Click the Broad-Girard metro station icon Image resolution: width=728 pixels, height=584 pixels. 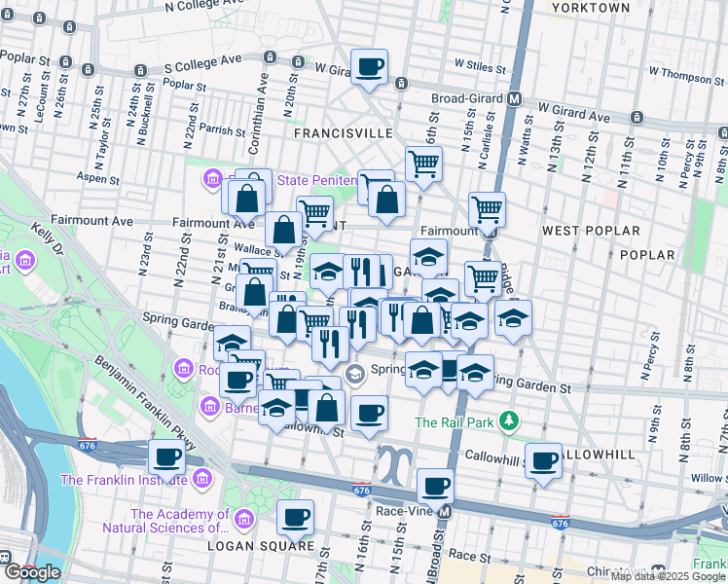pos(515,99)
